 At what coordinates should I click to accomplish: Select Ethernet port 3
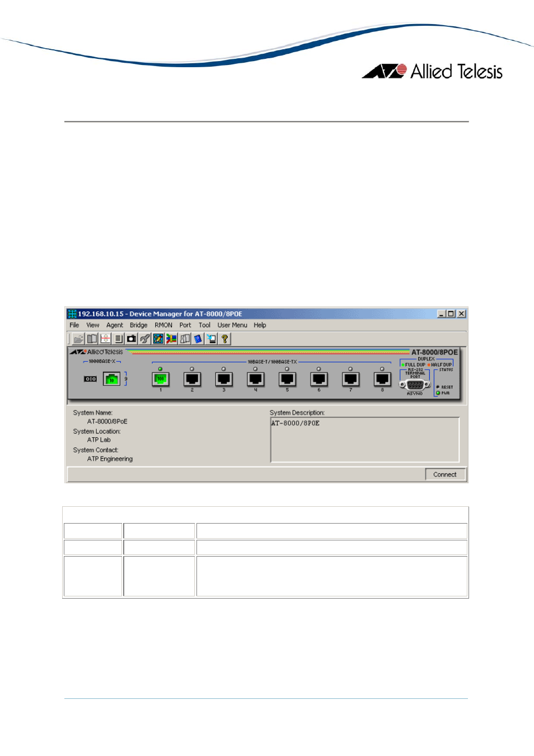pyautogui.click(x=224, y=379)
